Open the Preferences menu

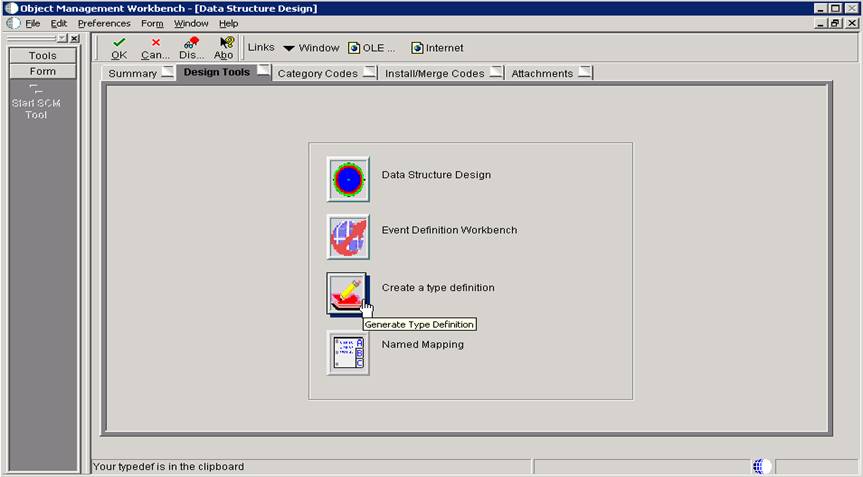[x=104, y=24]
